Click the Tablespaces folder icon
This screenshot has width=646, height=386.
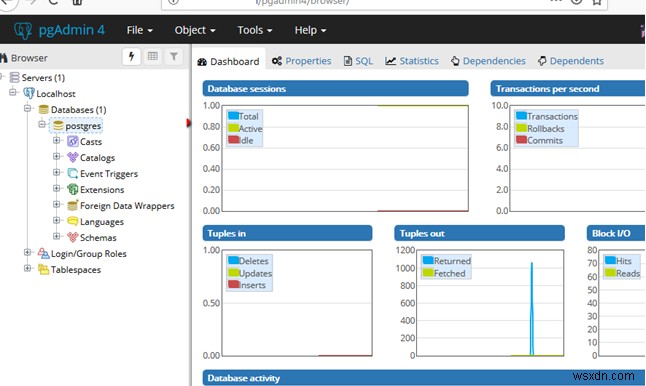(43, 269)
